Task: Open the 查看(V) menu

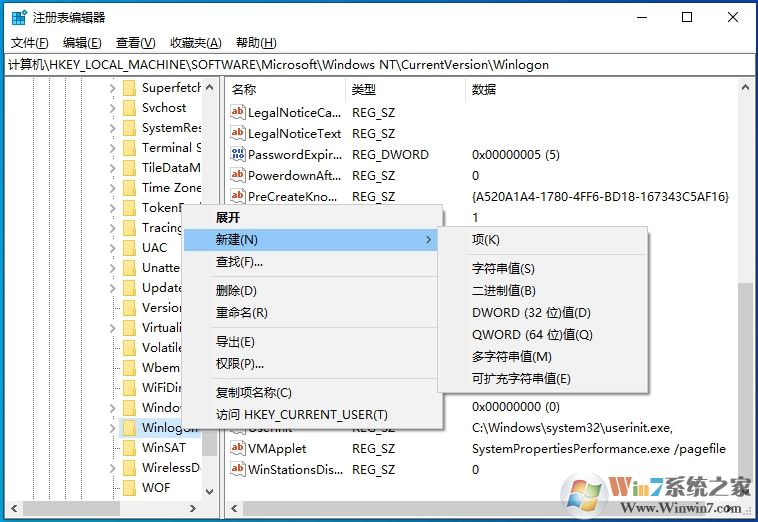Action: coord(135,43)
